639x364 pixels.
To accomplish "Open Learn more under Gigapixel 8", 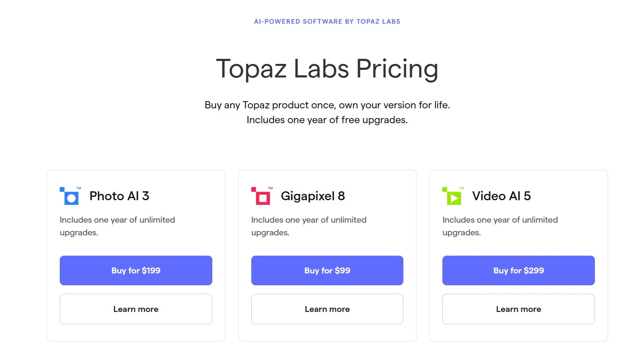I will 327,309.
